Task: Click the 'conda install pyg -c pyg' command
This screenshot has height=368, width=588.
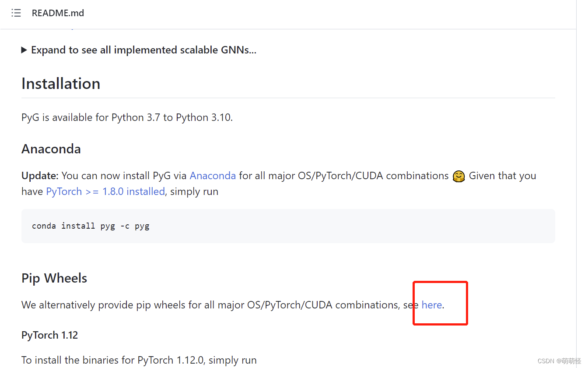Action: point(91,226)
